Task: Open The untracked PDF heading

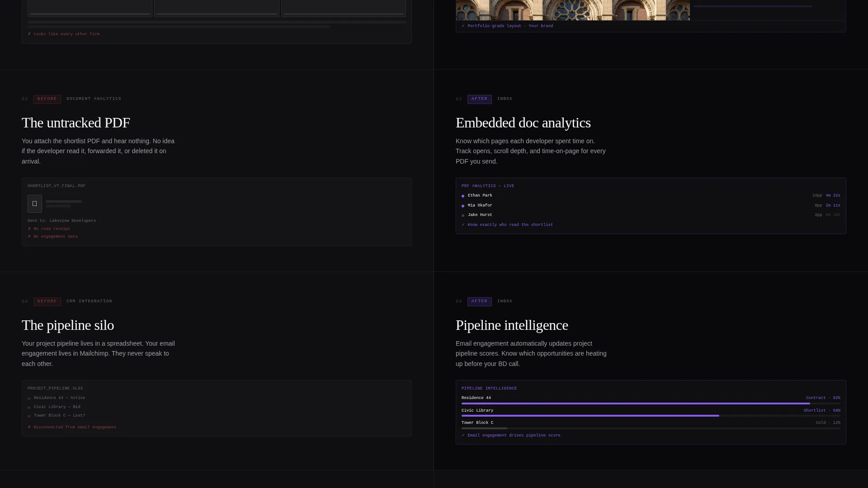Action: [x=76, y=123]
